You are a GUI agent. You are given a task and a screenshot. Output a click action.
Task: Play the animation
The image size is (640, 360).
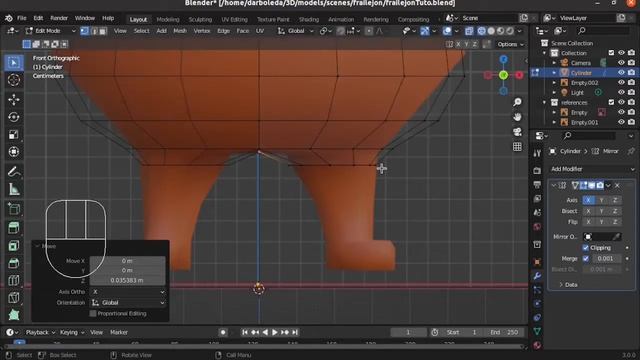[275, 332]
